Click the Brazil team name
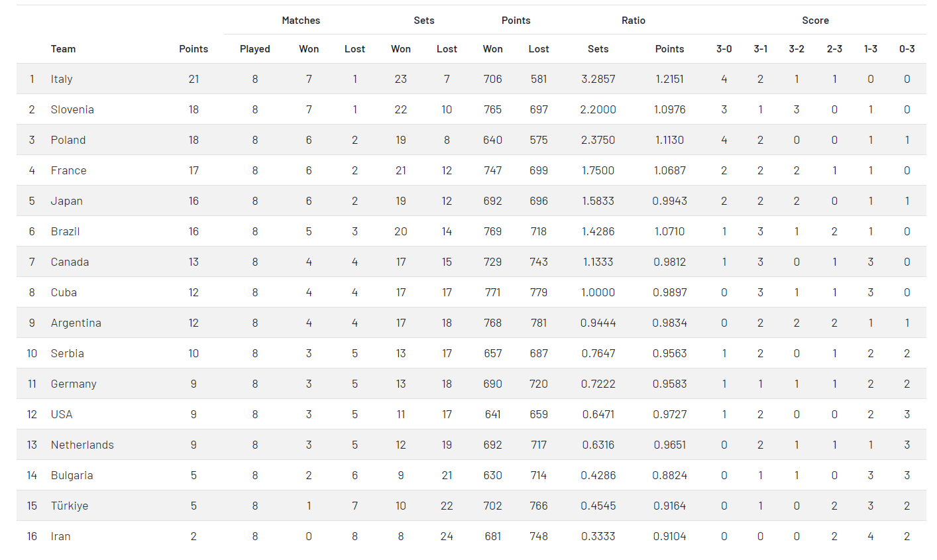 (66, 231)
